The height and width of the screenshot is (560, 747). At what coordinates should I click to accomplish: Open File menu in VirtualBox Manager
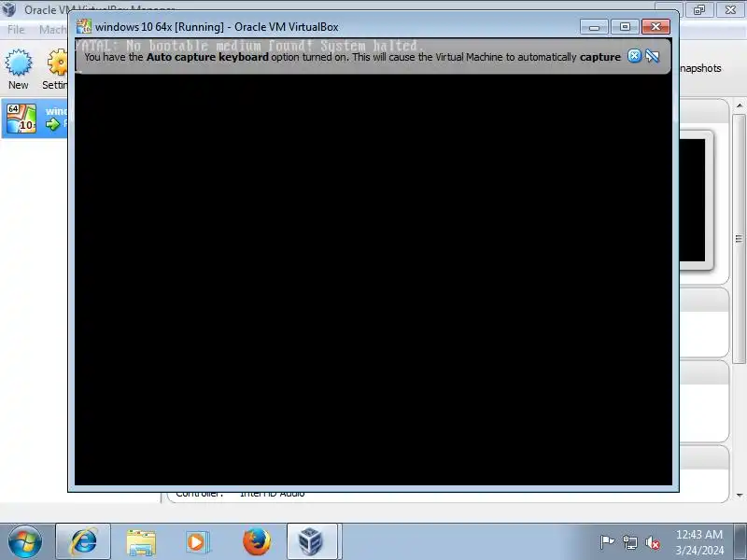(x=16, y=30)
